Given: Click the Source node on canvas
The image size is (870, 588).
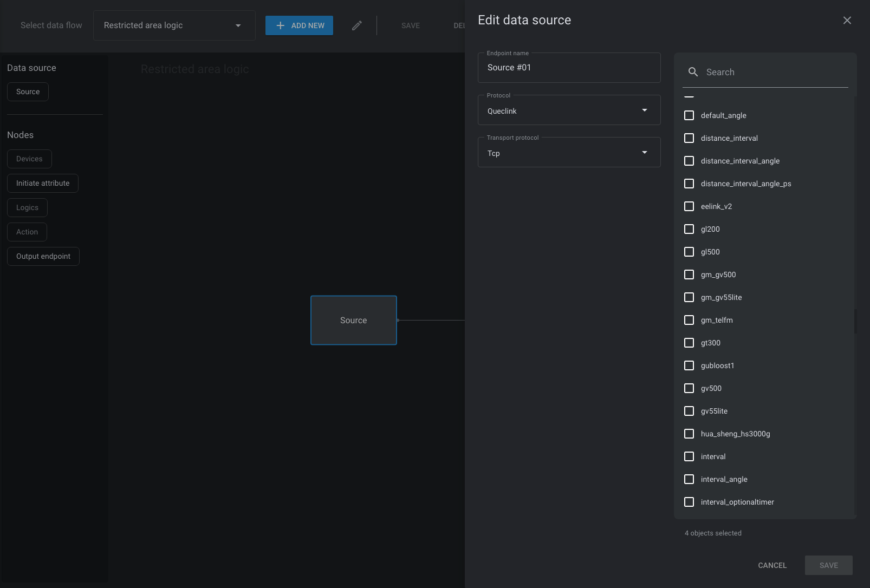Looking at the screenshot, I should pyautogui.click(x=354, y=320).
